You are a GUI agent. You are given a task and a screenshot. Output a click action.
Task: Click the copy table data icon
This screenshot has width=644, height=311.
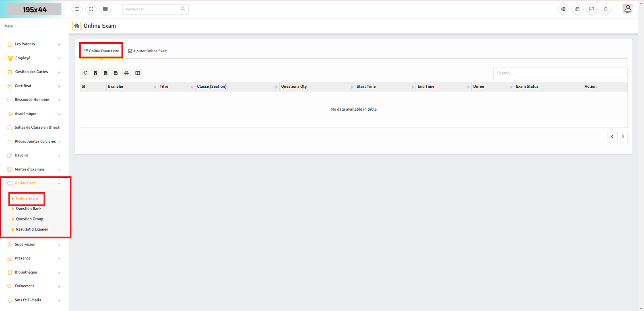(x=85, y=73)
